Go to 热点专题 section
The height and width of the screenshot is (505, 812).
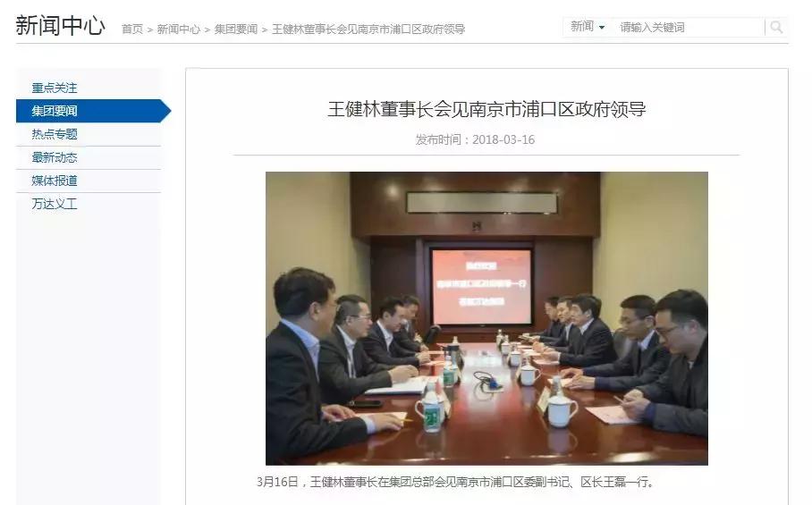pyautogui.click(x=55, y=135)
